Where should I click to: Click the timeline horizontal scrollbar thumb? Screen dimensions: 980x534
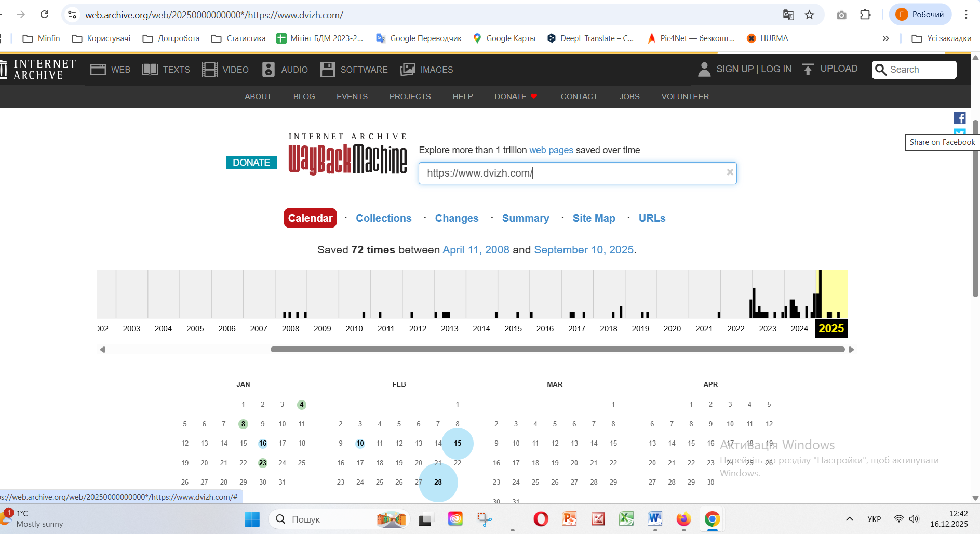tap(557, 350)
